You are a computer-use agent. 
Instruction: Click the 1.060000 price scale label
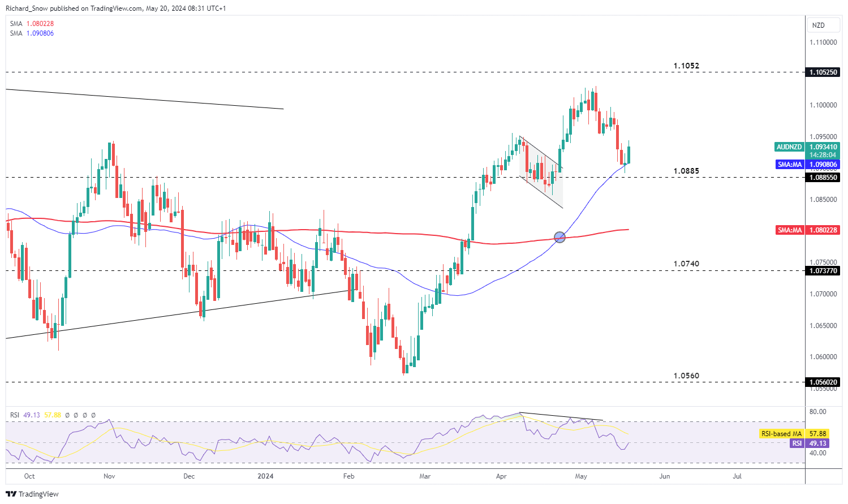(823, 357)
